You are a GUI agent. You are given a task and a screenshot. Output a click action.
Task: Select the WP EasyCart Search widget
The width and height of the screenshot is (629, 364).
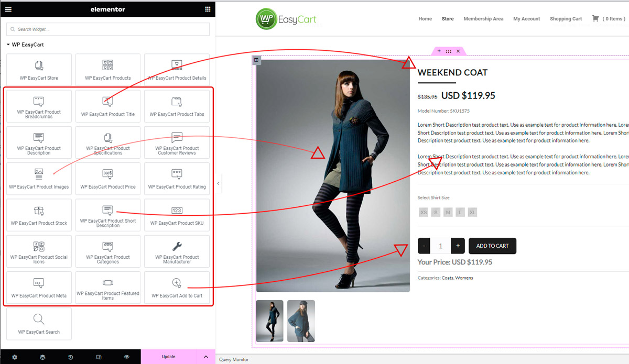pos(39,324)
